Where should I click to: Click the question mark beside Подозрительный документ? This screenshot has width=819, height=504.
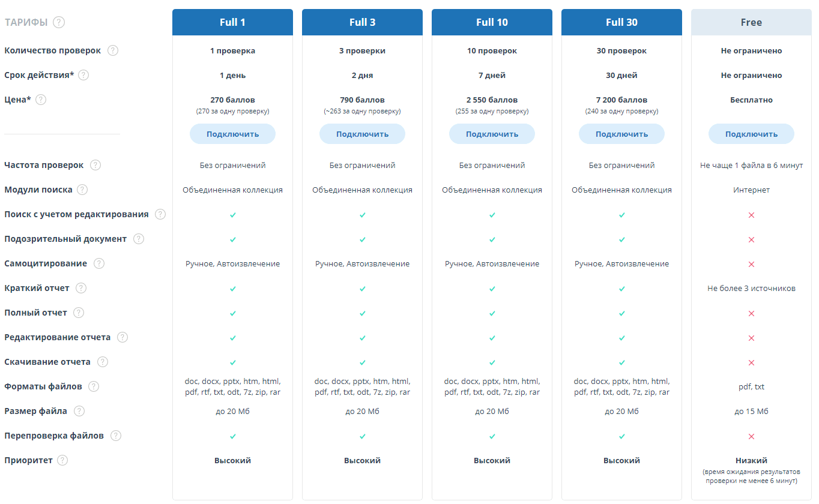click(x=139, y=239)
